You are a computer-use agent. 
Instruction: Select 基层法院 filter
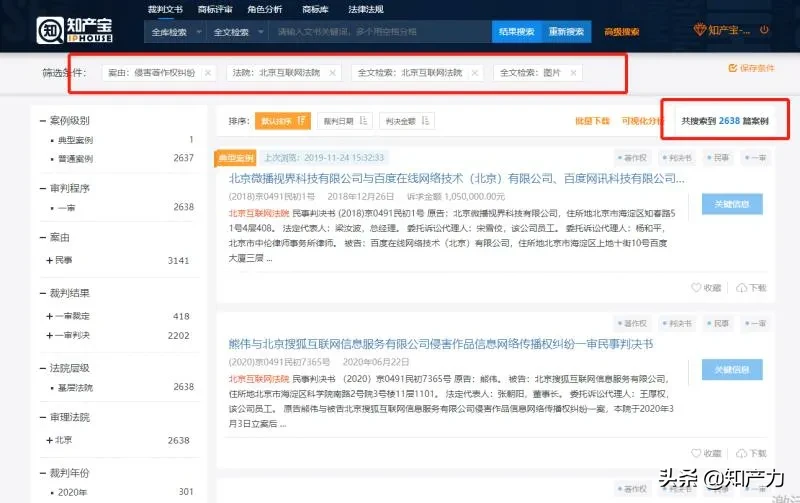[x=75, y=388]
